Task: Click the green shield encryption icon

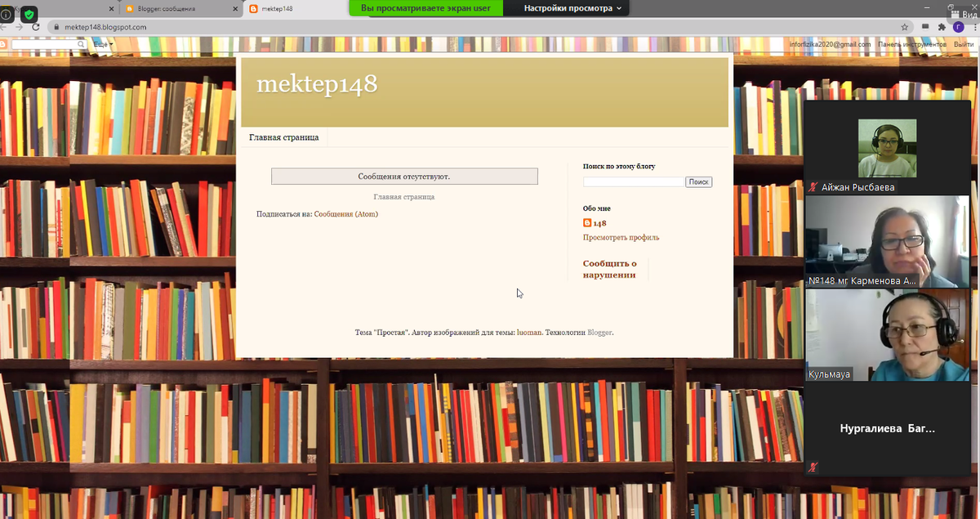Action: [29, 15]
